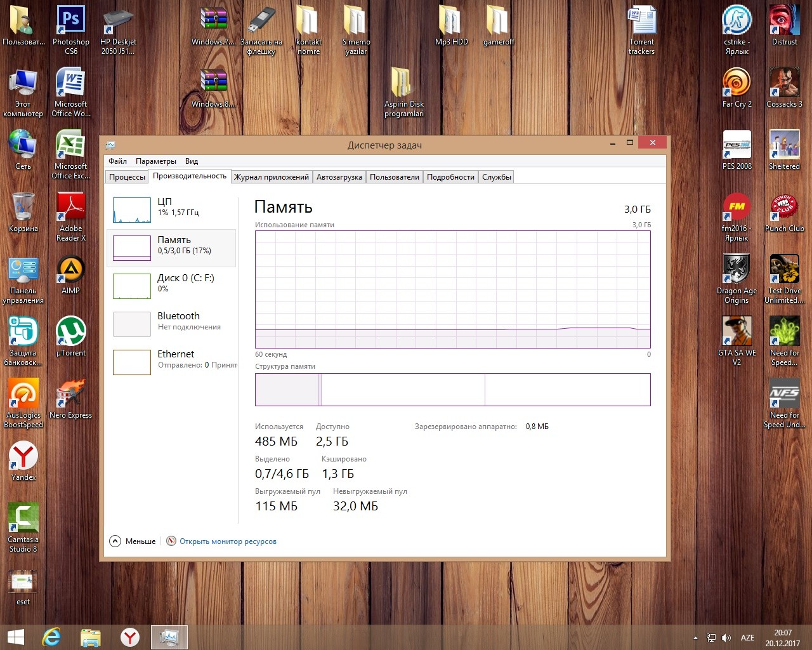Image resolution: width=812 pixels, height=650 pixels.
Task: Click the memory structure bar
Action: click(452, 390)
